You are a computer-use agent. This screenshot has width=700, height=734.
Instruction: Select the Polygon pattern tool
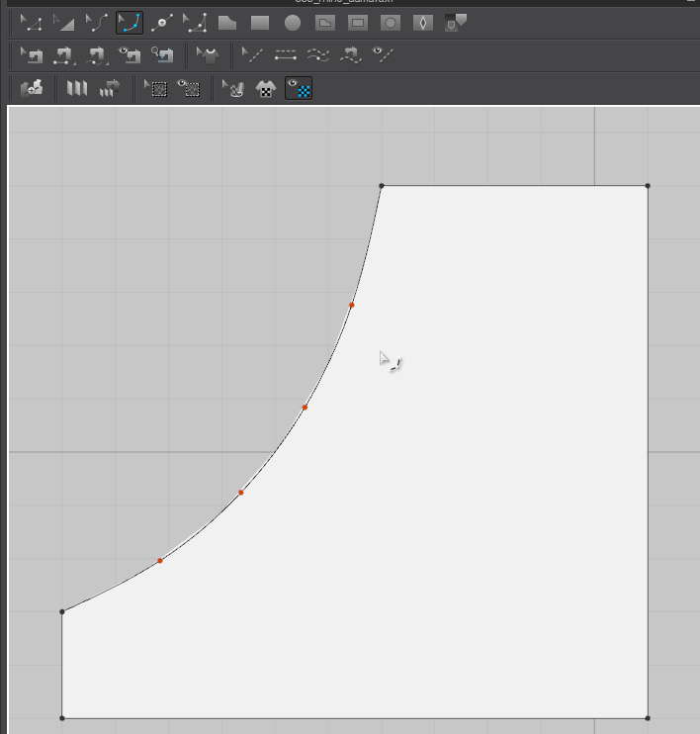pyautogui.click(x=227, y=23)
